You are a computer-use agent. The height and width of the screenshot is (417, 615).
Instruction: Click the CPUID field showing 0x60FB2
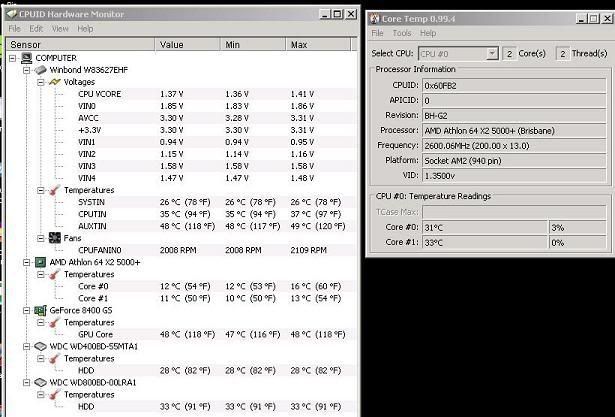[x=514, y=86]
